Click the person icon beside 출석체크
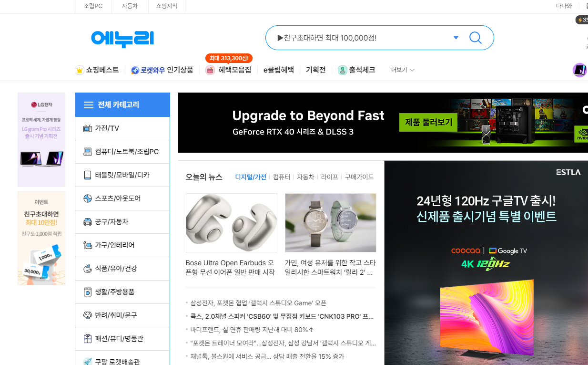Image resolution: width=588 pixels, height=365 pixels. click(342, 70)
